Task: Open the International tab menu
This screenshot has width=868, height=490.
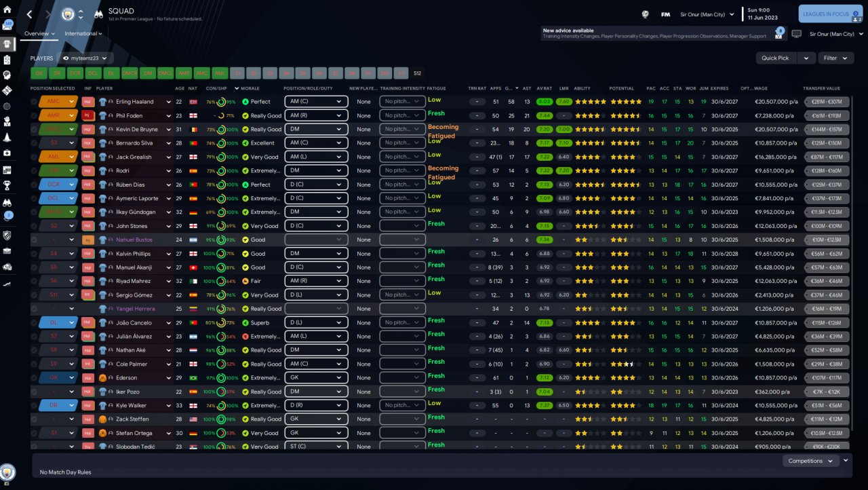Action: tap(83, 33)
